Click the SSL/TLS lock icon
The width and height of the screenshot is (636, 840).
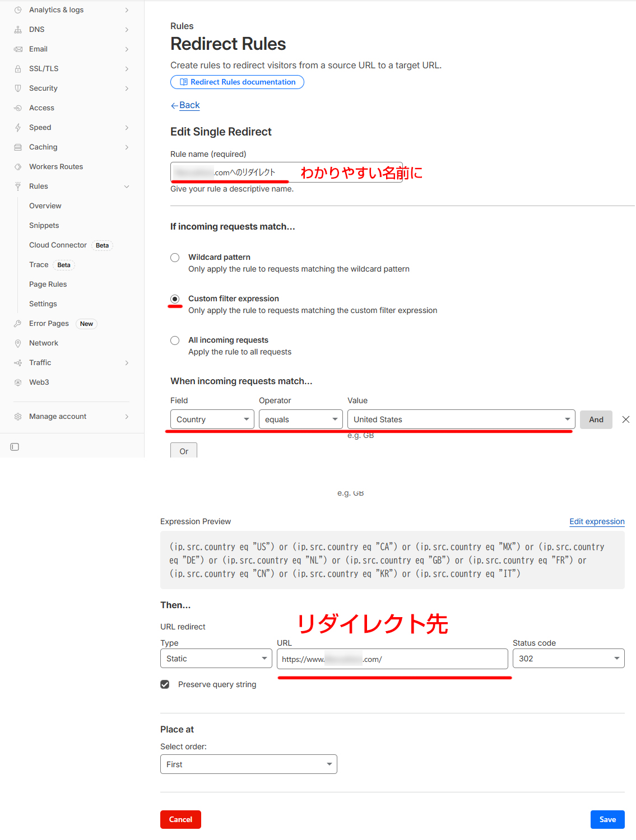point(18,69)
